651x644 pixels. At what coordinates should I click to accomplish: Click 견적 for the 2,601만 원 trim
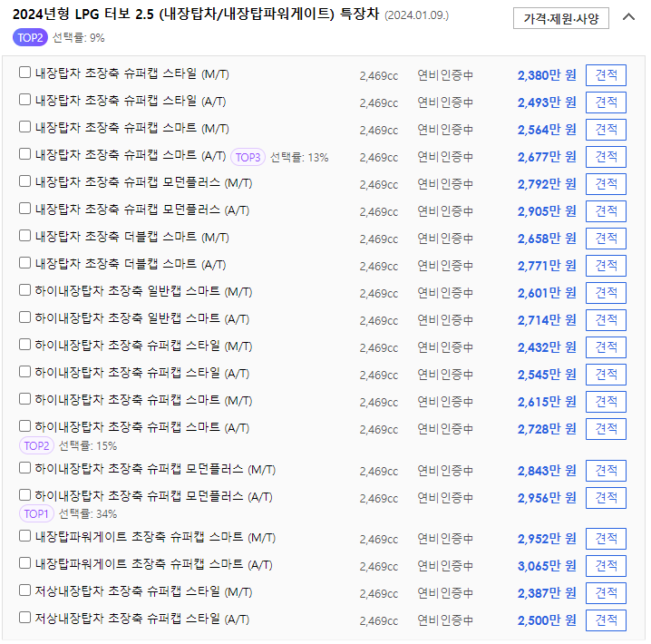pos(606,293)
